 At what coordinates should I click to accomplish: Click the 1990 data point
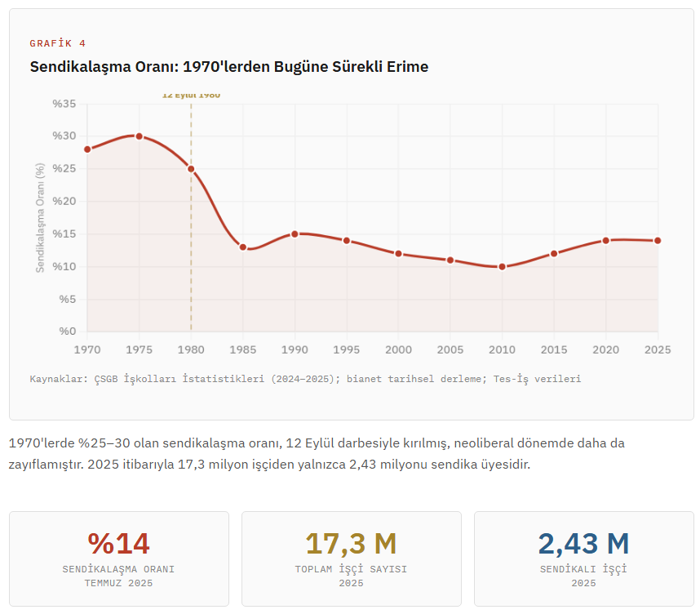[x=295, y=234]
